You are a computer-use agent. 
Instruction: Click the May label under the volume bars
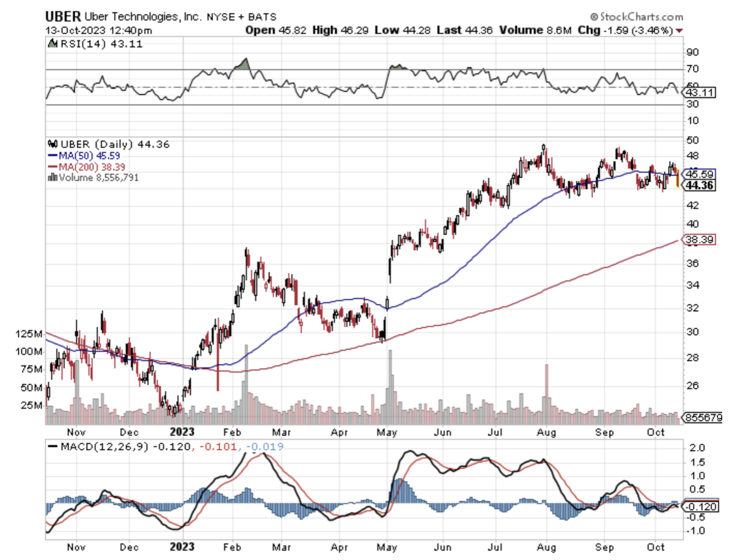387,432
